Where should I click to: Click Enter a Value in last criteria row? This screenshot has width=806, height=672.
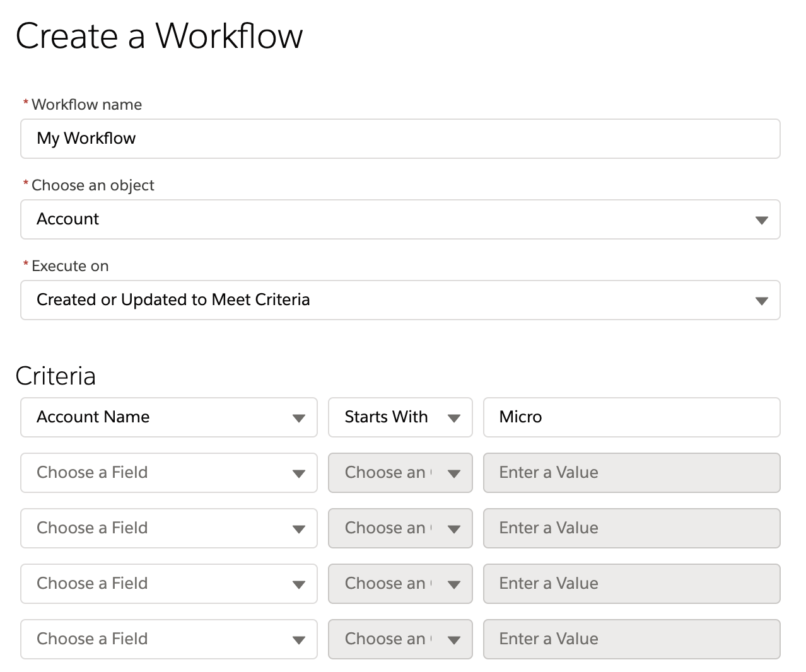pyautogui.click(x=631, y=639)
